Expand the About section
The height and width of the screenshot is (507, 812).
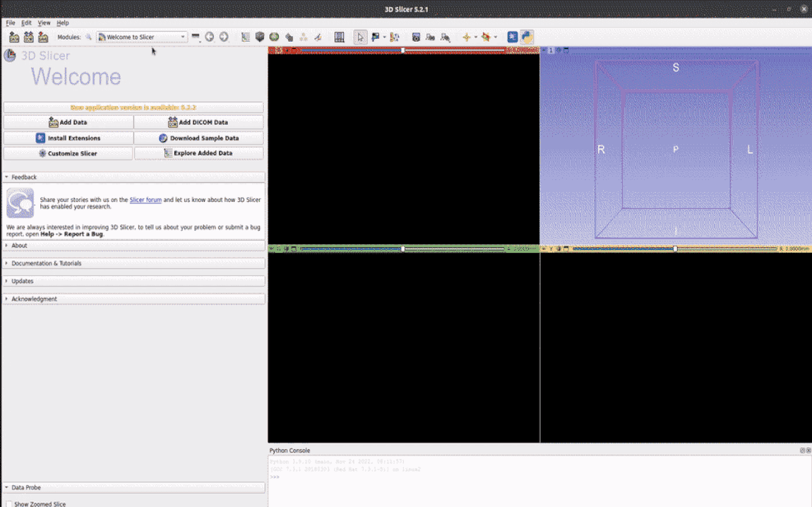point(134,246)
